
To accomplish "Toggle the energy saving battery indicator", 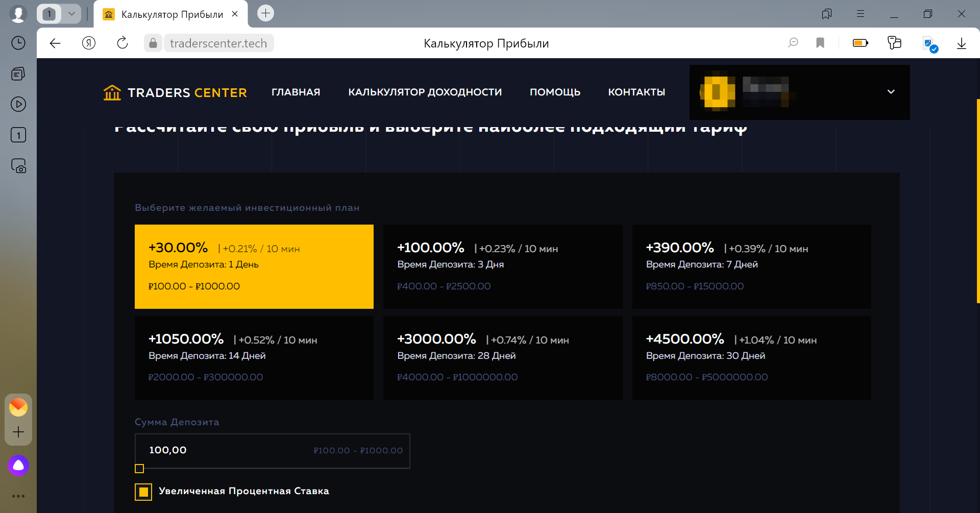I will [x=861, y=43].
